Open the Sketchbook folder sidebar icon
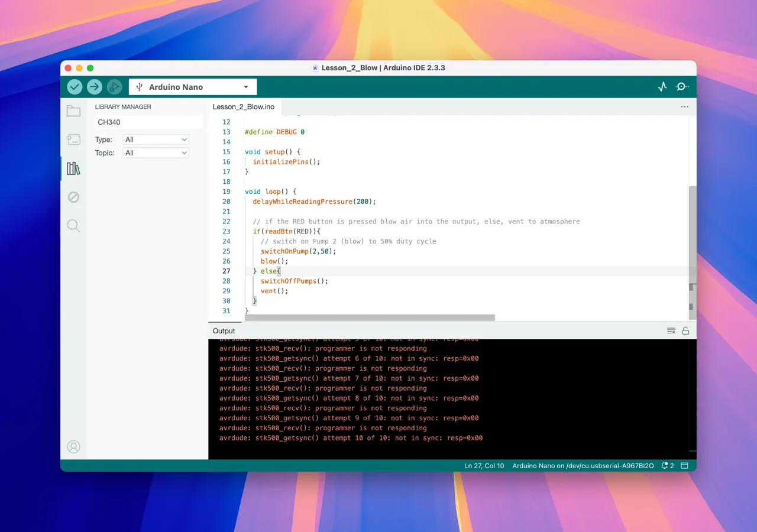This screenshot has width=757, height=532. (73, 111)
